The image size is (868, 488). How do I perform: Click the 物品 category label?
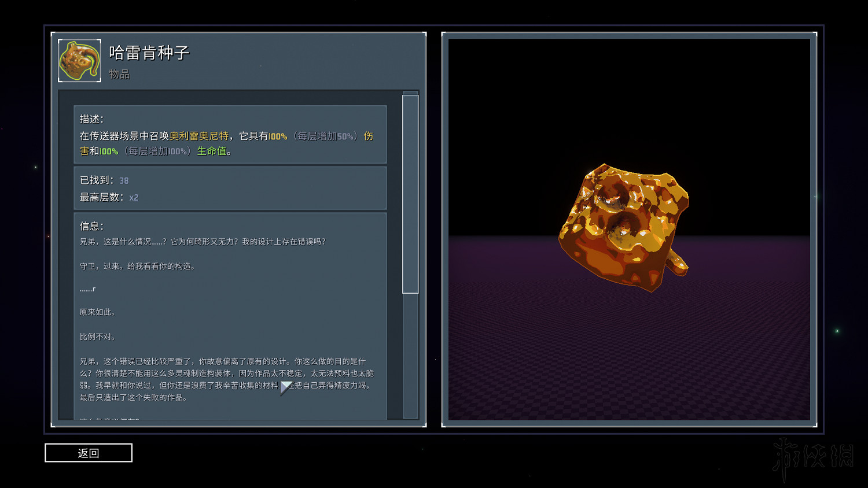tap(119, 75)
